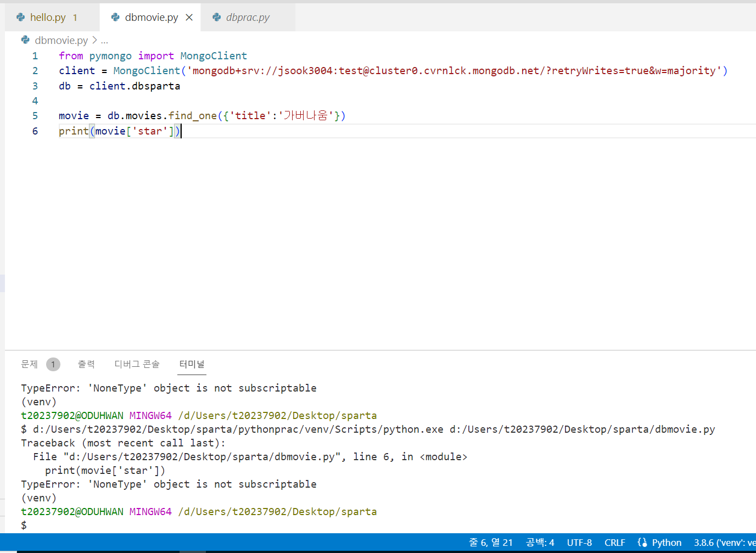This screenshot has height=553, width=756.
Task: Click the language mode braces icon in status bar
Action: (642, 543)
